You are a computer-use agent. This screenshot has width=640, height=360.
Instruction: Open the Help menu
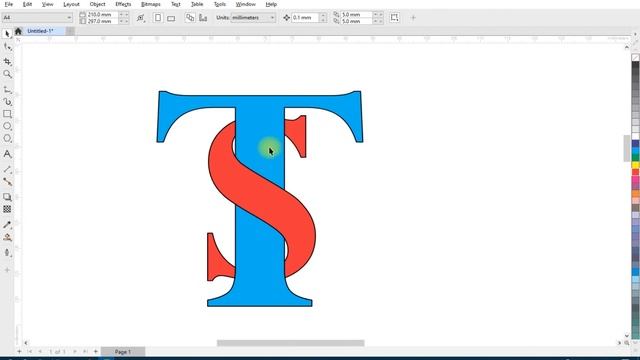271,4
